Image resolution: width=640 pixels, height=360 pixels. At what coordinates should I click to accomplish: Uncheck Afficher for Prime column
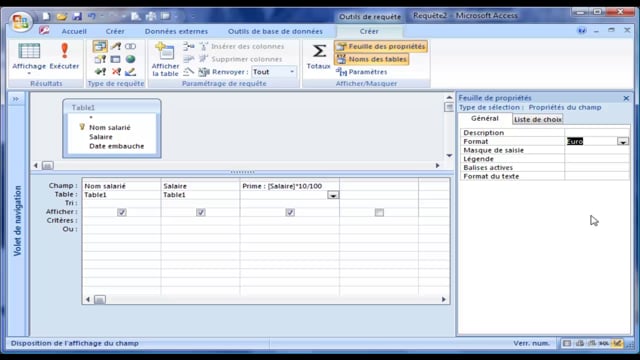coord(290,212)
